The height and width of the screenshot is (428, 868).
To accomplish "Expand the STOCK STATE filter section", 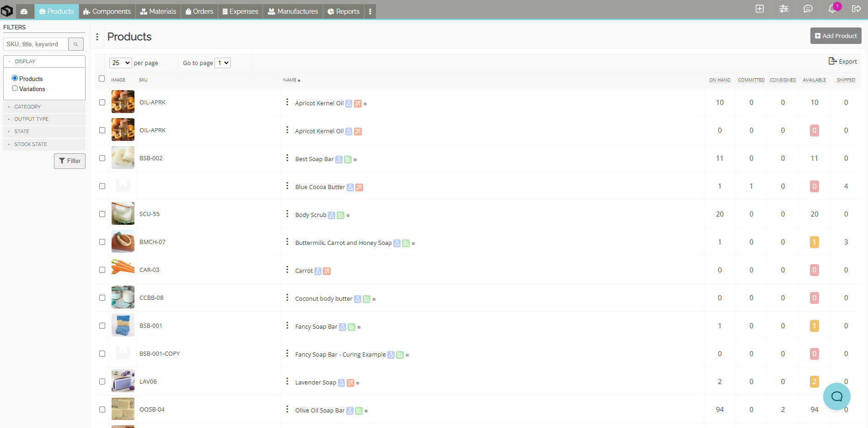I will 30,144.
